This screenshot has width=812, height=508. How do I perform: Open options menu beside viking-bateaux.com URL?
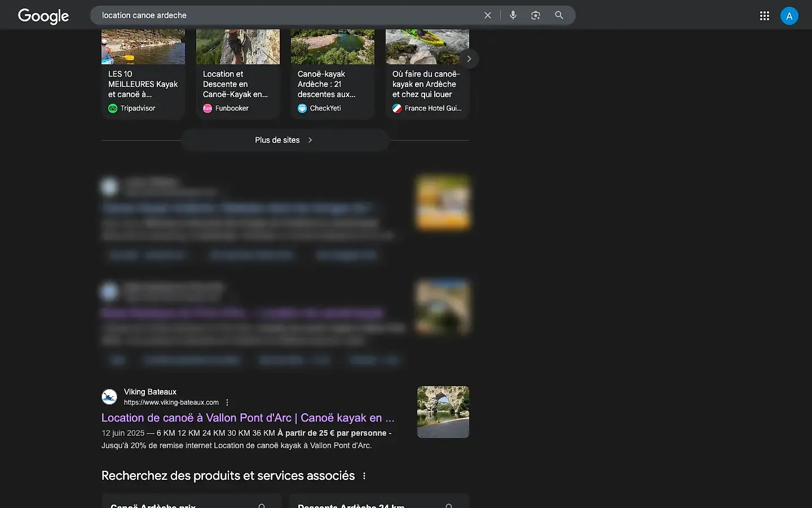[x=227, y=402]
